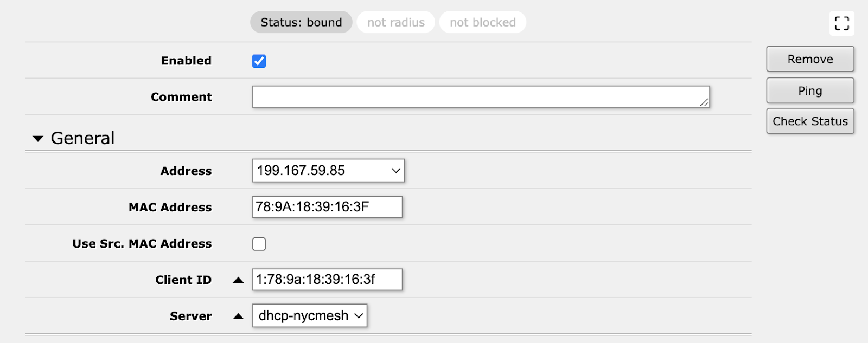Click the Client ID input field

tap(327, 280)
